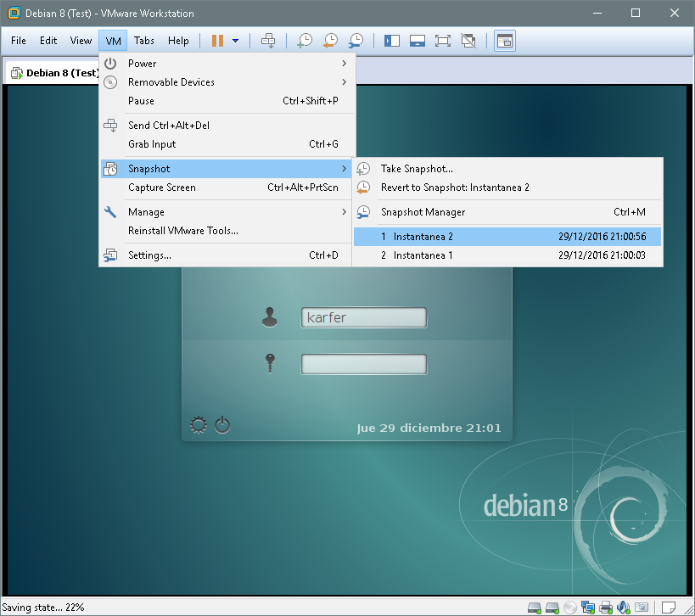The height and width of the screenshot is (616, 695).
Task: Open Snapshot Manager from the submenu
Action: [x=507, y=212]
